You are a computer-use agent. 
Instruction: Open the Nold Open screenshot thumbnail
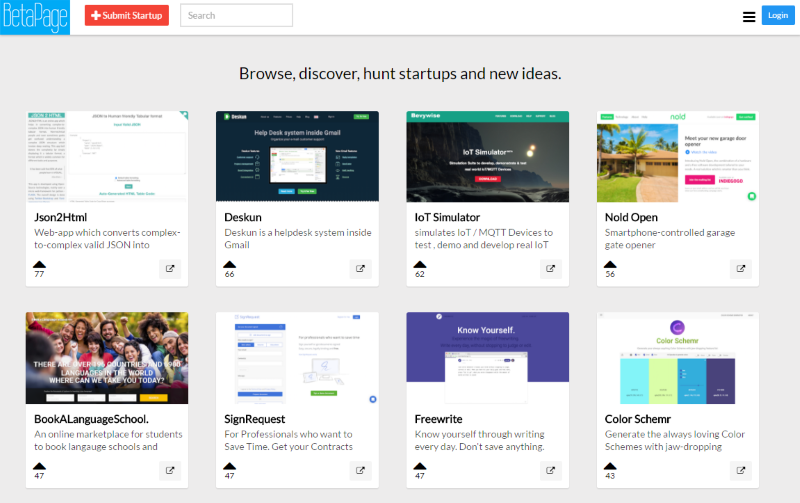point(678,157)
